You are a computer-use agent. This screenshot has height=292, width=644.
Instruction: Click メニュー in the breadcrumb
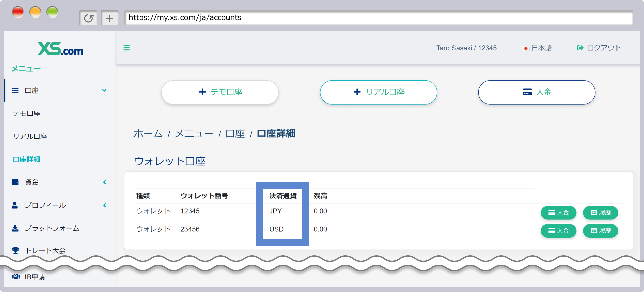(194, 134)
